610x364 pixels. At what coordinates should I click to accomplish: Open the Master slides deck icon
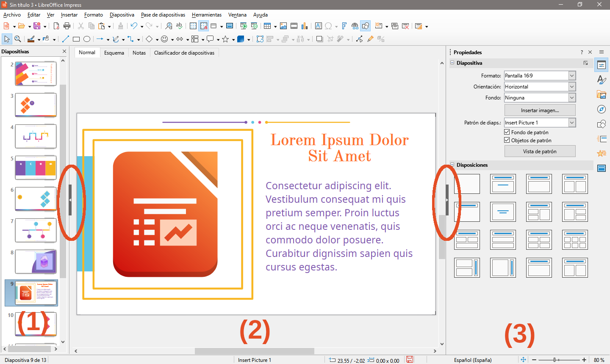(602, 168)
